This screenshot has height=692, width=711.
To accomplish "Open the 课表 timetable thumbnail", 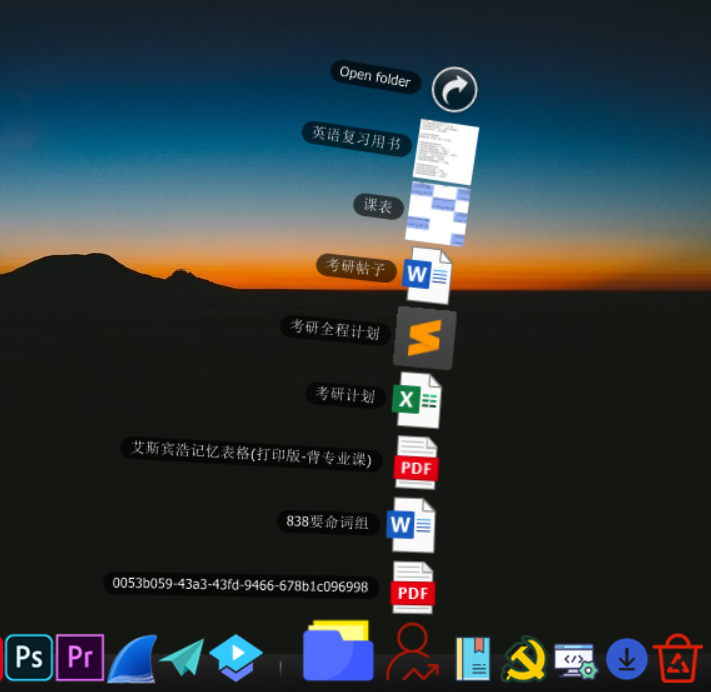I will click(x=437, y=214).
